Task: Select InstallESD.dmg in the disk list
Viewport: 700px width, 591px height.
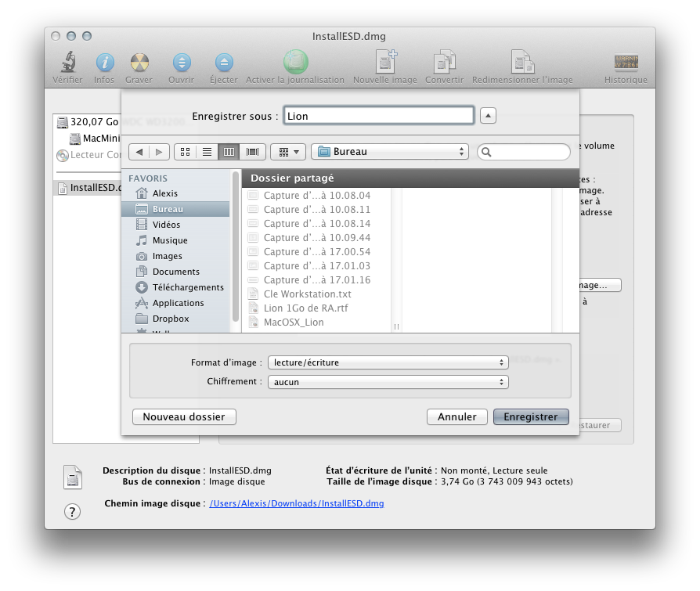Action: (88, 188)
